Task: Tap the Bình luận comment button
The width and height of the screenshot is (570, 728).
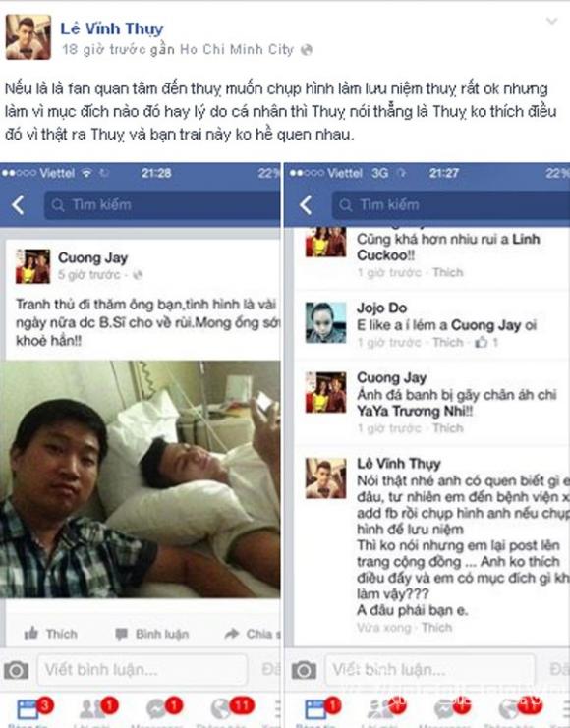Action: coord(152,634)
